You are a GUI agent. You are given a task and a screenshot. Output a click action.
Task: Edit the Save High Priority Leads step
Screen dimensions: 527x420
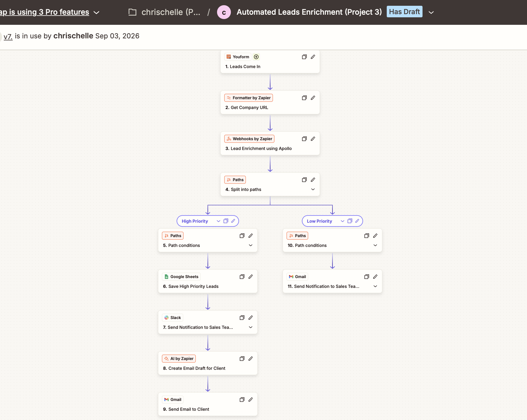[251, 277]
